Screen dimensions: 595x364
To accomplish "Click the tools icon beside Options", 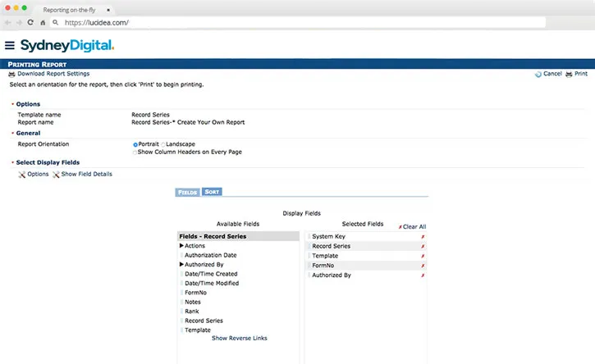I will (x=22, y=175).
